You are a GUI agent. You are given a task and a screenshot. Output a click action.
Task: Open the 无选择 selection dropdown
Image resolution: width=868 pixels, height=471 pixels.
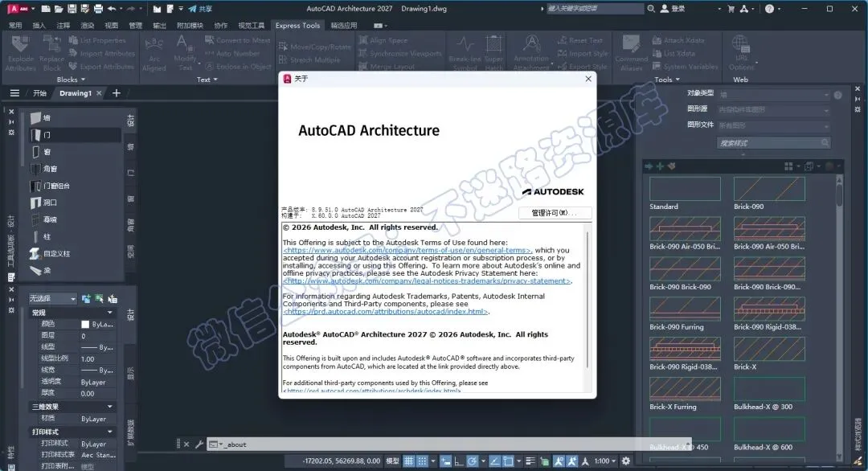52,299
